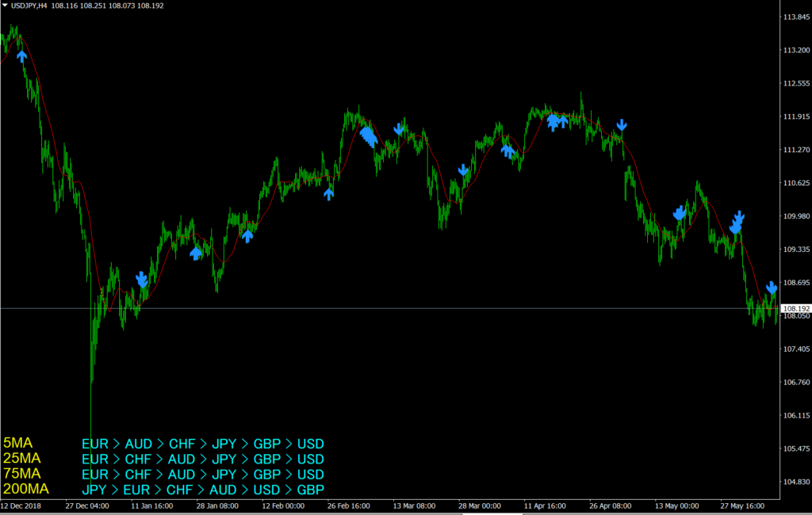
Task: Select the down arrow signal near 11 Jan
Action: point(142,279)
